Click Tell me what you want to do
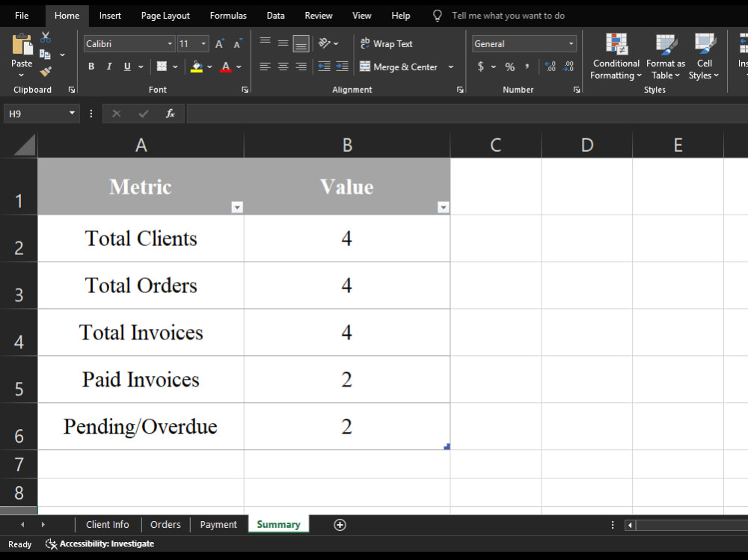The image size is (748, 560). [x=508, y=16]
